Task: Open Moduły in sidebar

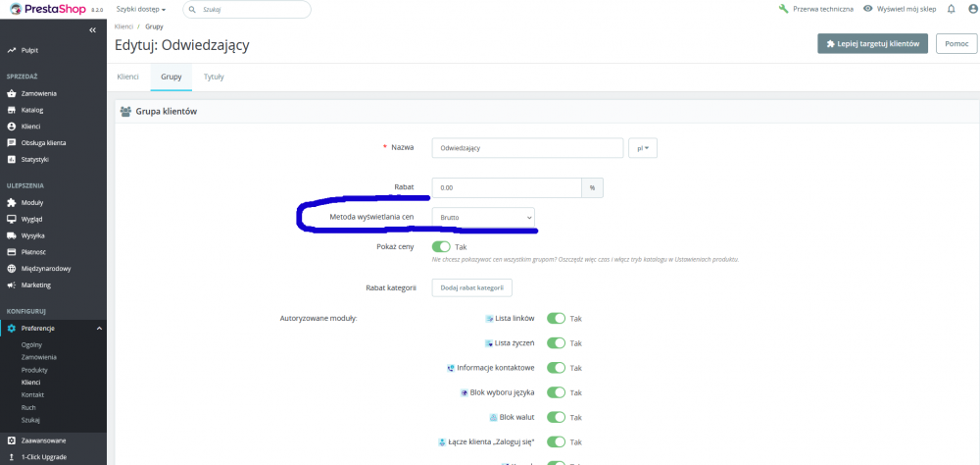Action: (32, 203)
